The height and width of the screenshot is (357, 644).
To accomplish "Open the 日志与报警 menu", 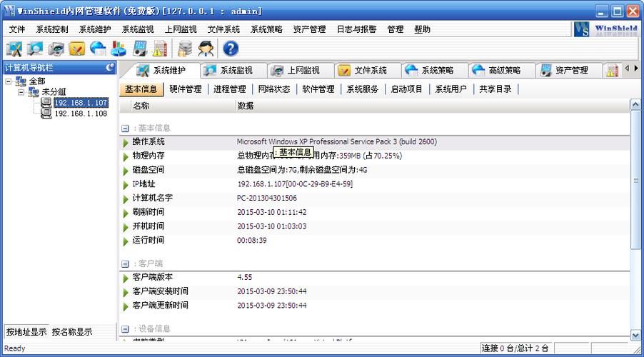I will pyautogui.click(x=356, y=29).
